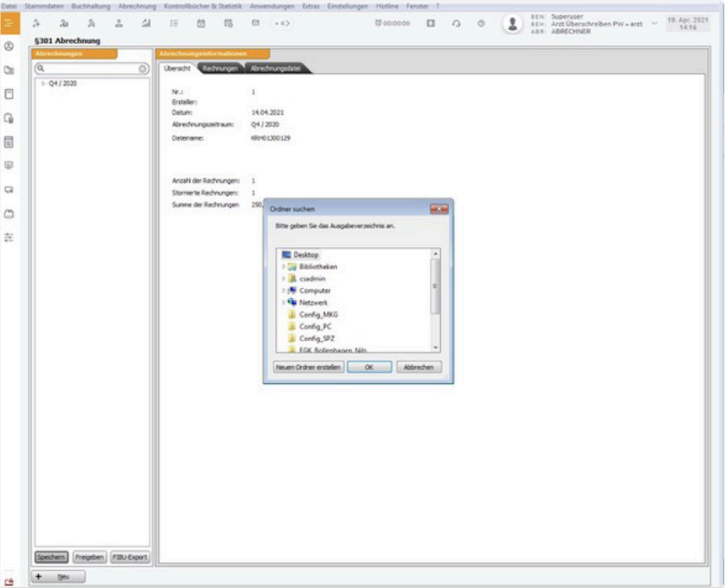Expand Netzwerk in folder dialog
The image size is (725, 588).
tap(283, 303)
